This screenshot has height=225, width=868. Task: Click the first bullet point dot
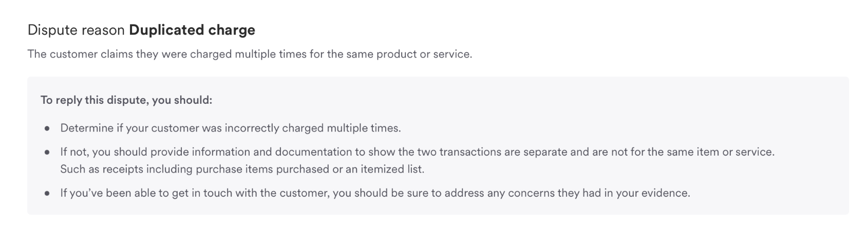point(47,128)
